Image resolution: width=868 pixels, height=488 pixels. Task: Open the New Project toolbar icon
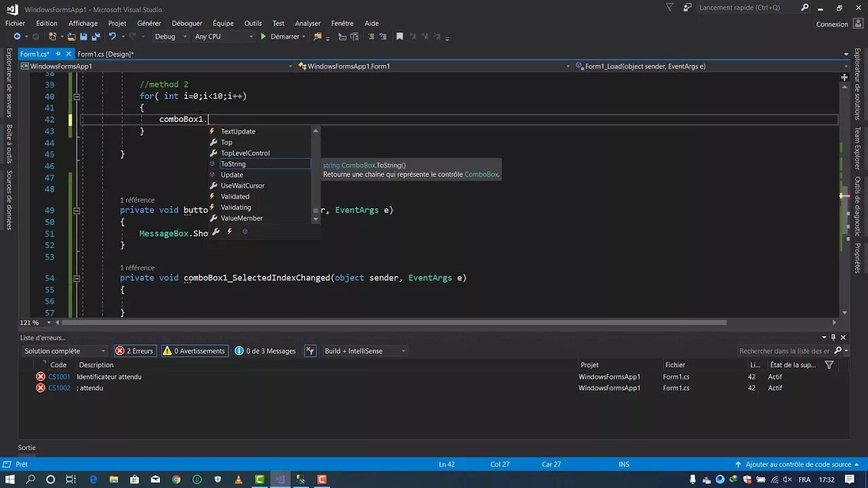click(x=53, y=37)
